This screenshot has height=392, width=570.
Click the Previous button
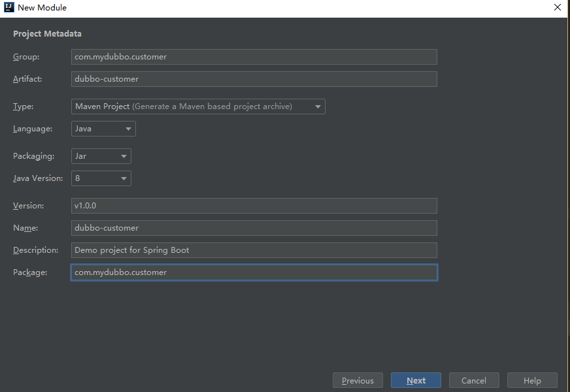click(358, 380)
